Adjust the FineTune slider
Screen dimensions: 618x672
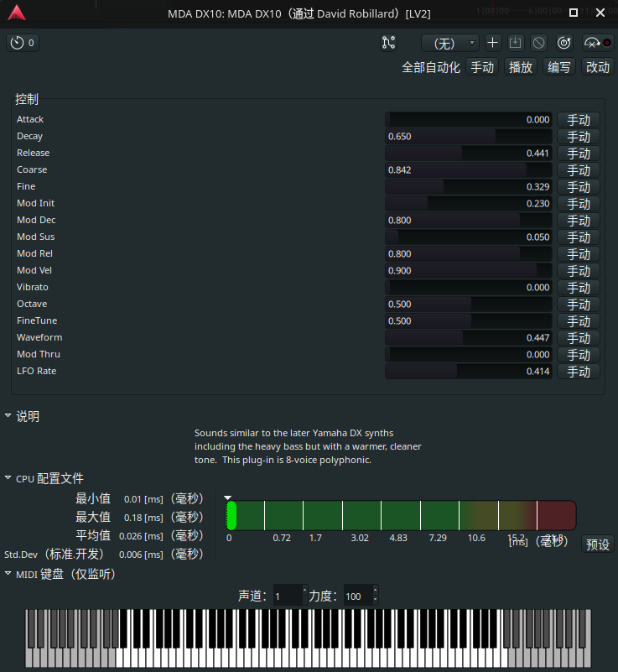(x=469, y=320)
